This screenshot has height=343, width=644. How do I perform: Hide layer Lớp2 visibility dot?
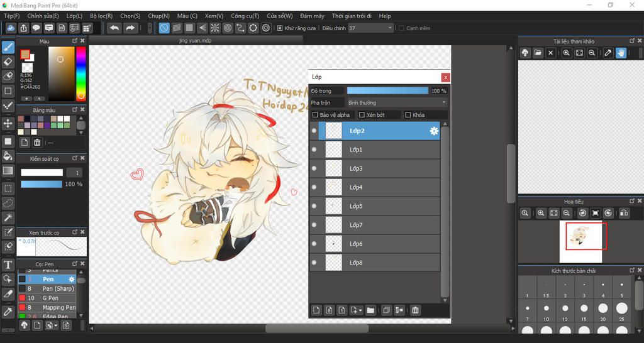tap(314, 131)
